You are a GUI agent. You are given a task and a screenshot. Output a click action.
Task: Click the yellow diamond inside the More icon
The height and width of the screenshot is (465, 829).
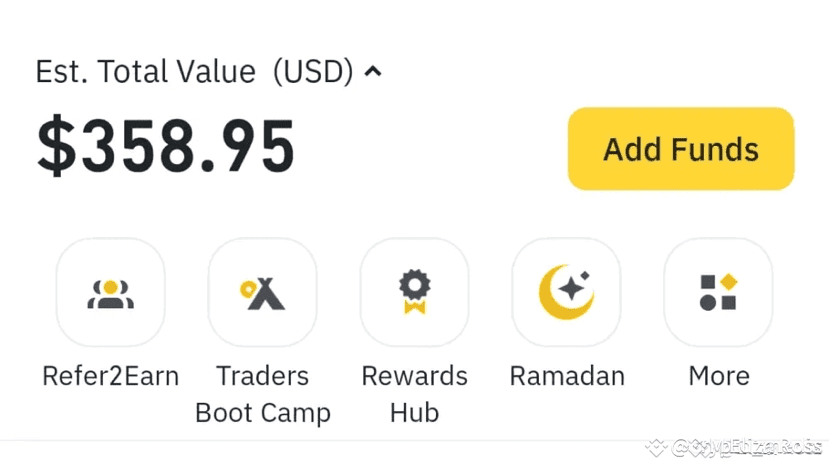729,282
